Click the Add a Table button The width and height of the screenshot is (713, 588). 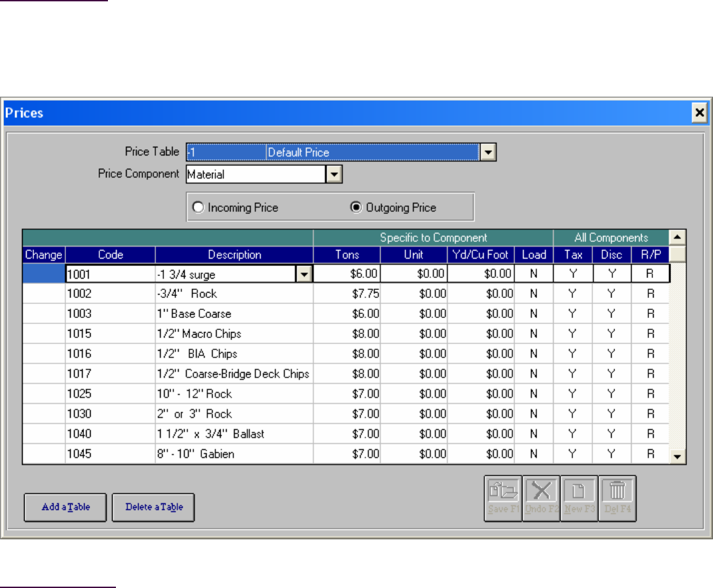click(66, 507)
